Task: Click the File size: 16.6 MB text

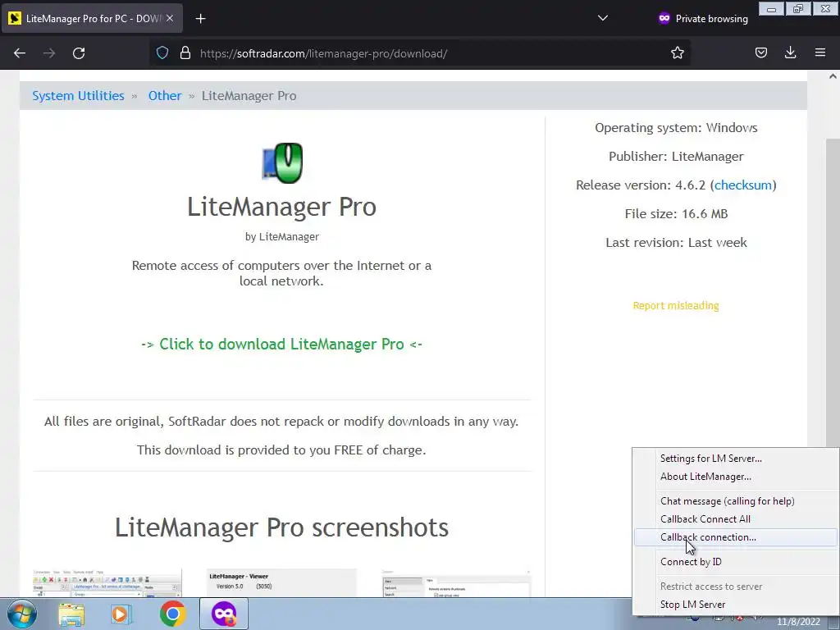Action: tap(676, 214)
